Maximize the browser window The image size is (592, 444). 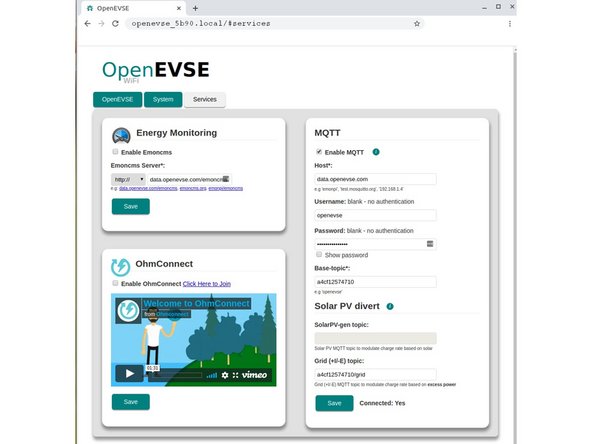[x=498, y=7]
